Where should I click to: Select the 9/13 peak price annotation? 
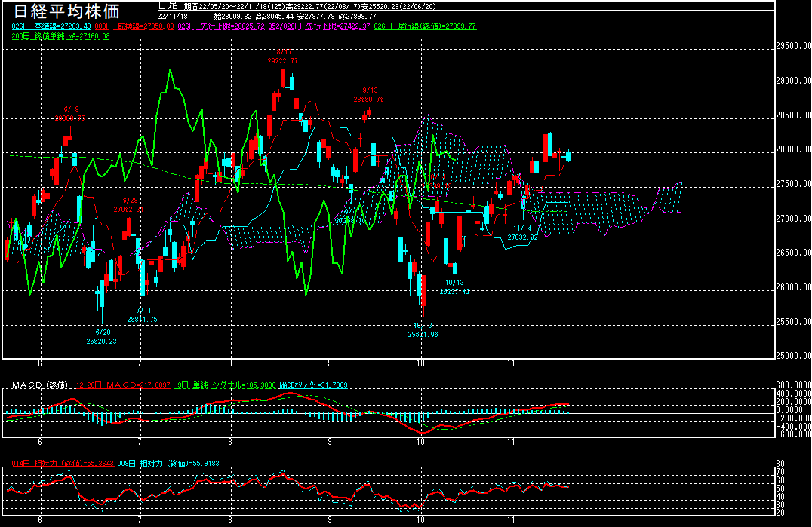pyautogui.click(x=369, y=95)
